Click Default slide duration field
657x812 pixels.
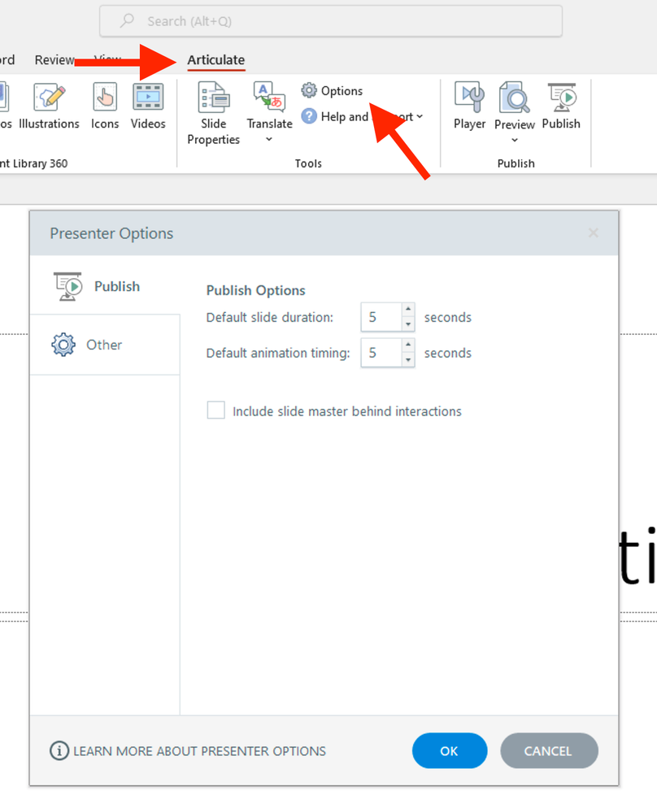tap(381, 317)
